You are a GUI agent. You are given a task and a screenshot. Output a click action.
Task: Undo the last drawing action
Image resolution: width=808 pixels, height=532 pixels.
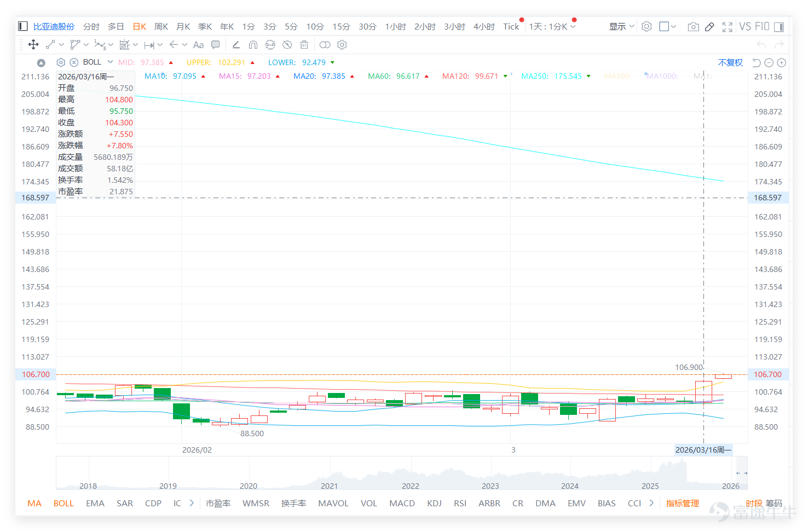click(761, 44)
